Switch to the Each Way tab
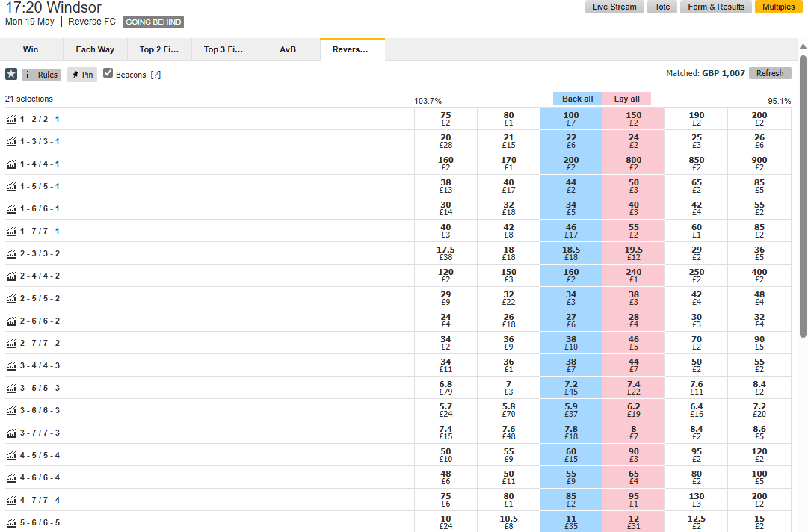 (95, 49)
